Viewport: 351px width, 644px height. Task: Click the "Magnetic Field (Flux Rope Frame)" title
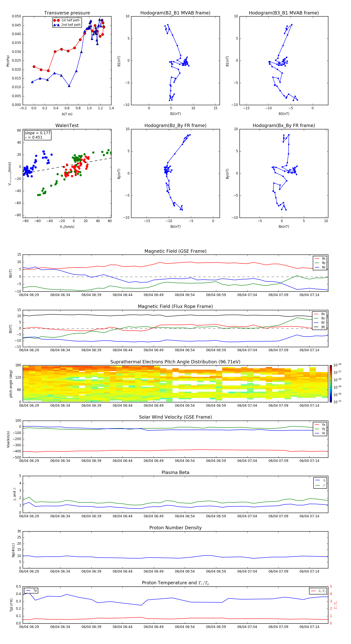pos(175,307)
